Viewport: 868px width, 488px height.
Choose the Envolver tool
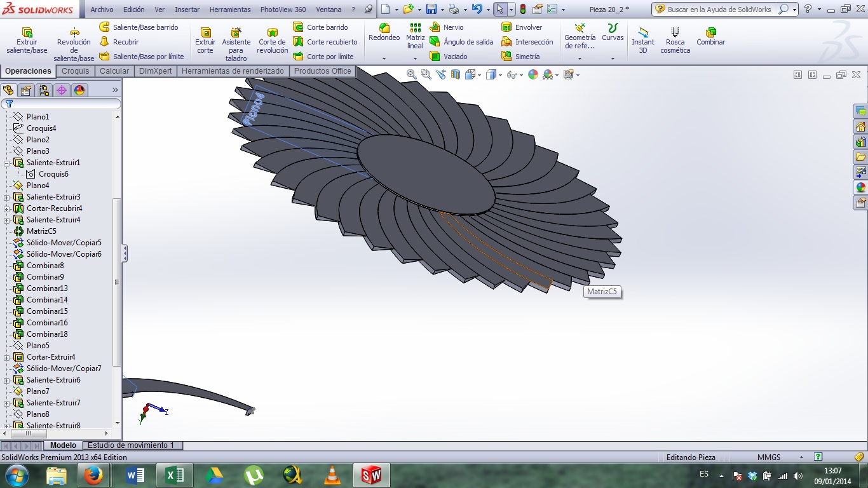[522, 27]
